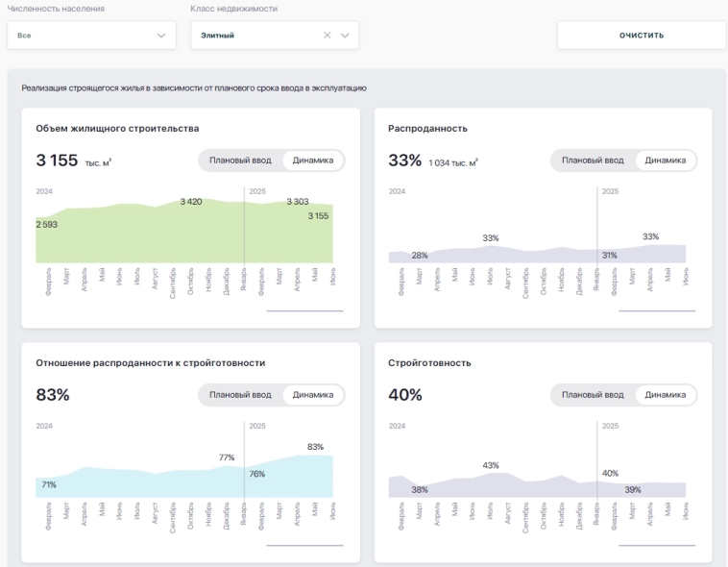Open the Численность населения dropdown set to Все
Viewport: 728px width, 567px height.
pyautogui.click(x=91, y=36)
